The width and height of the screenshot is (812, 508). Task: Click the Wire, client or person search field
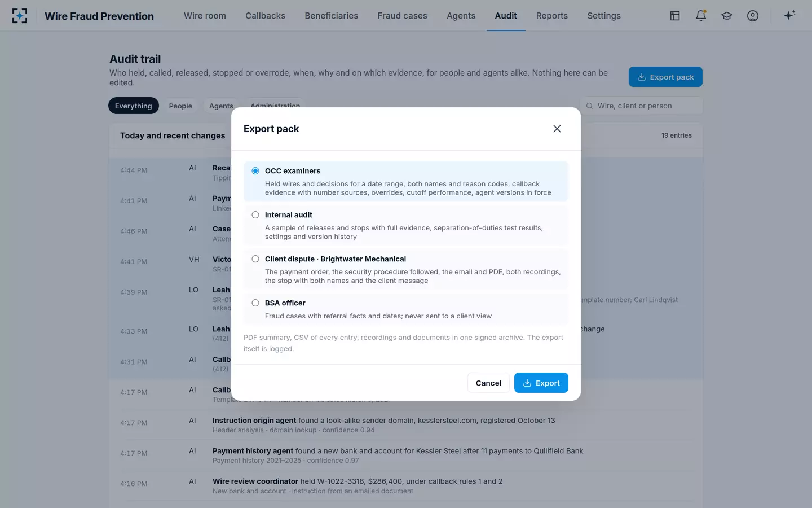point(641,106)
